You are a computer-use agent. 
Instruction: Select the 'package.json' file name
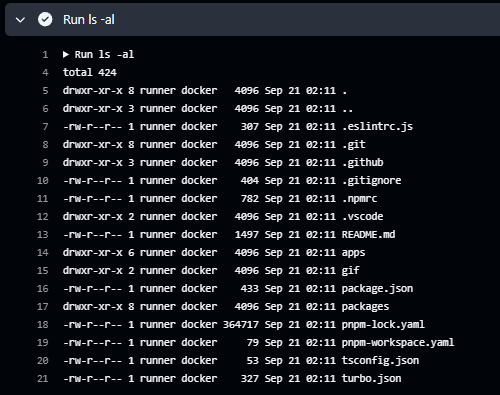point(377,289)
